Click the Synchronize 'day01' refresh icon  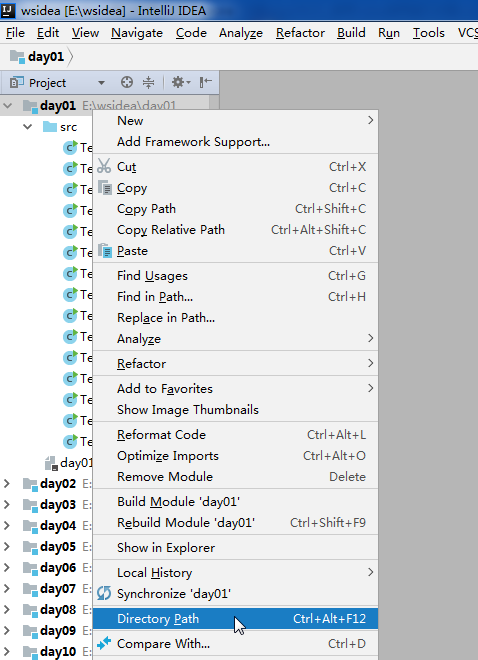(104, 593)
